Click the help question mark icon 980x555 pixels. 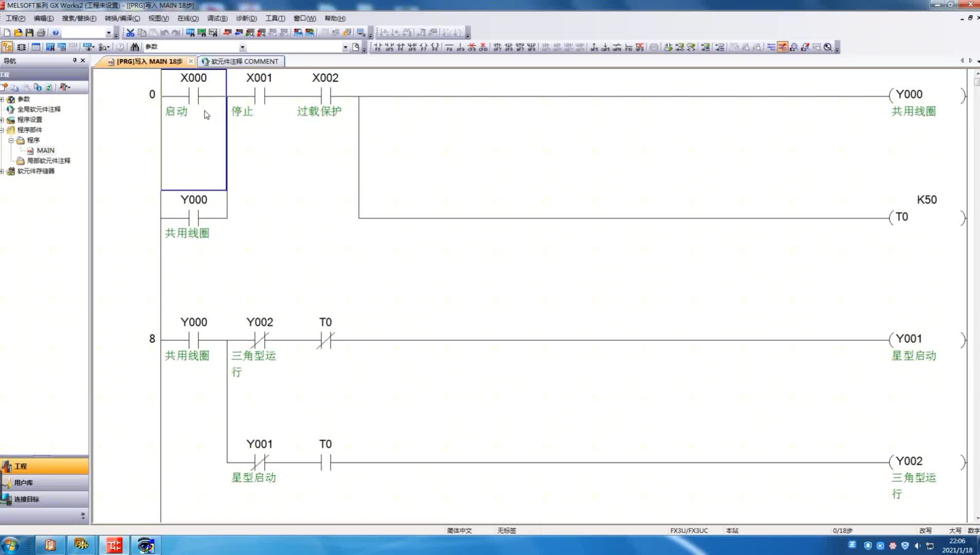pos(56,32)
